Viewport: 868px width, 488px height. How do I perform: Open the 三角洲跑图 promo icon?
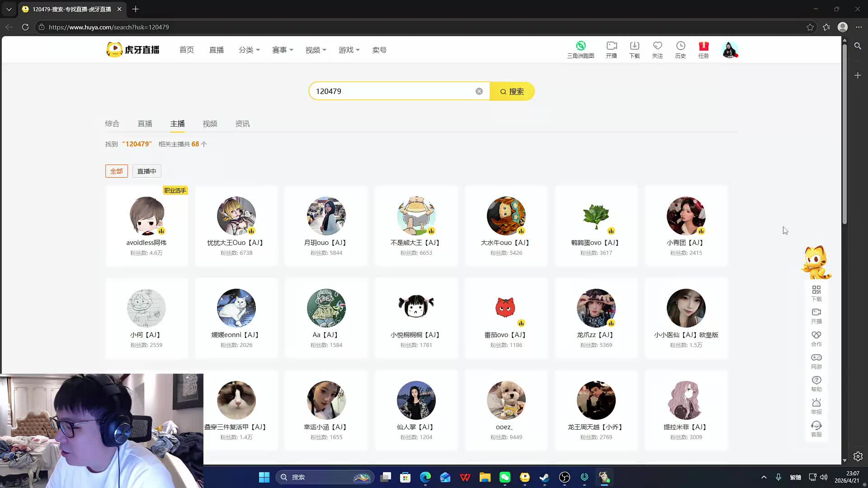click(x=580, y=49)
